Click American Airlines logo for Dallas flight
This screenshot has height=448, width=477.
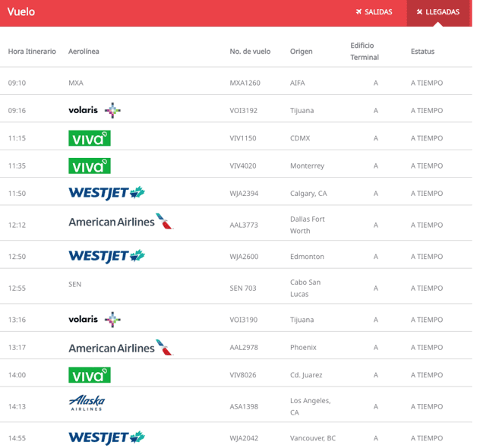121,222
